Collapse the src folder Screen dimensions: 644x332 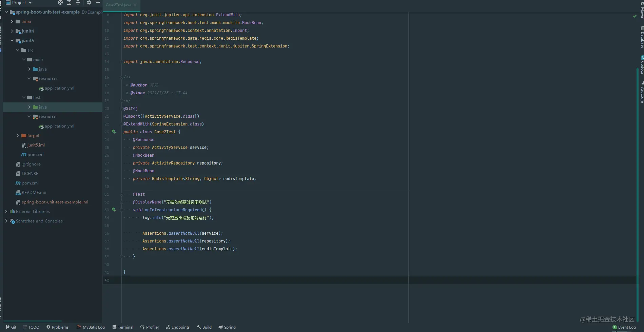coord(18,50)
